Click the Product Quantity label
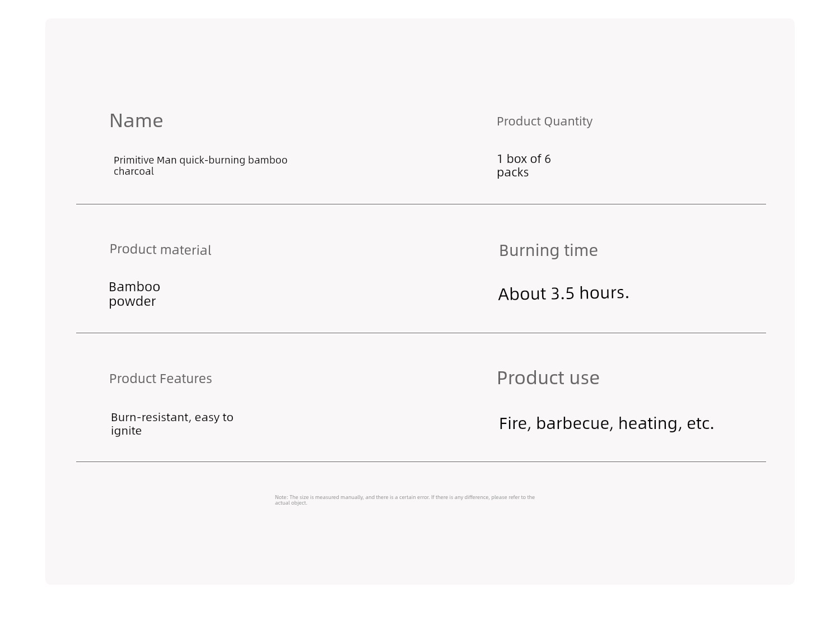 (x=544, y=122)
